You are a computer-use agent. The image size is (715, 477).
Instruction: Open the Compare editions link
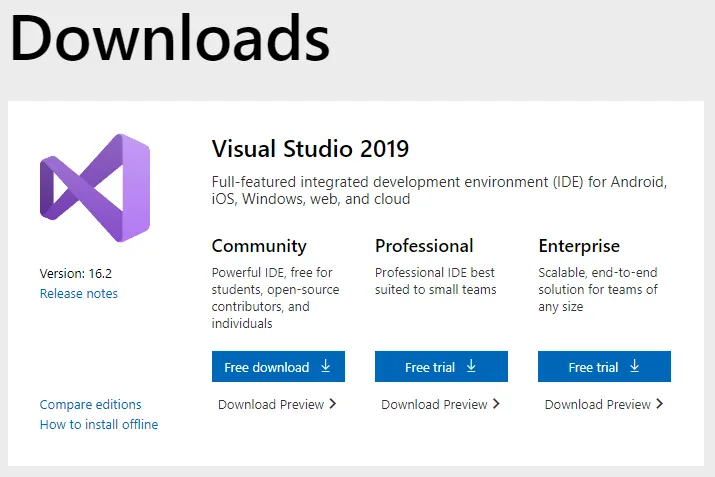91,404
